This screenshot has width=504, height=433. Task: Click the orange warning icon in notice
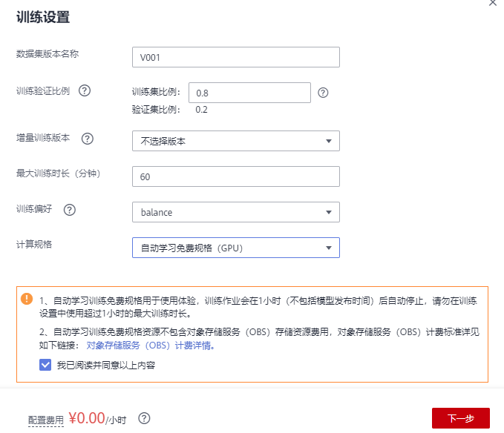27,299
